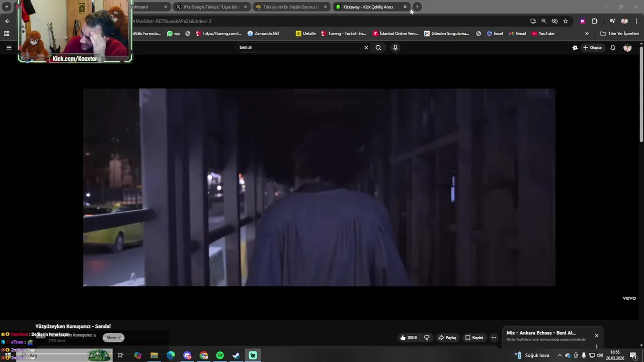Image resolution: width=644 pixels, height=362 pixels.
Task: Open YouTube notifications bell
Action: tap(613, 47)
